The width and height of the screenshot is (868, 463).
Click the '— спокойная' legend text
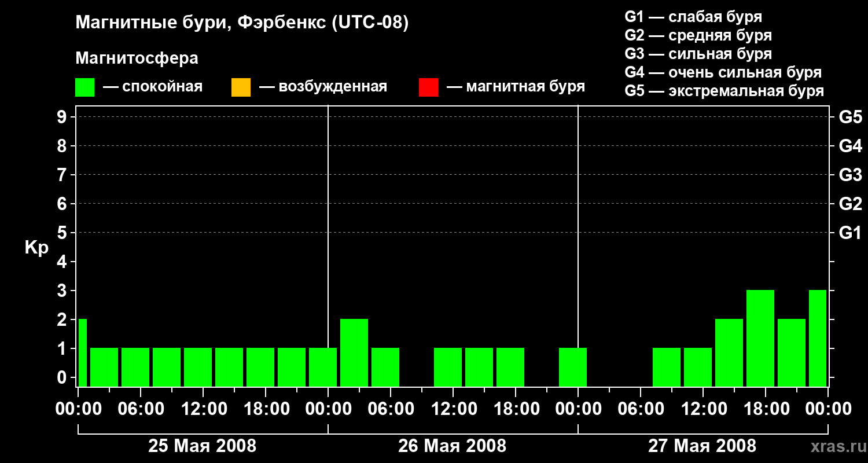tap(153, 87)
